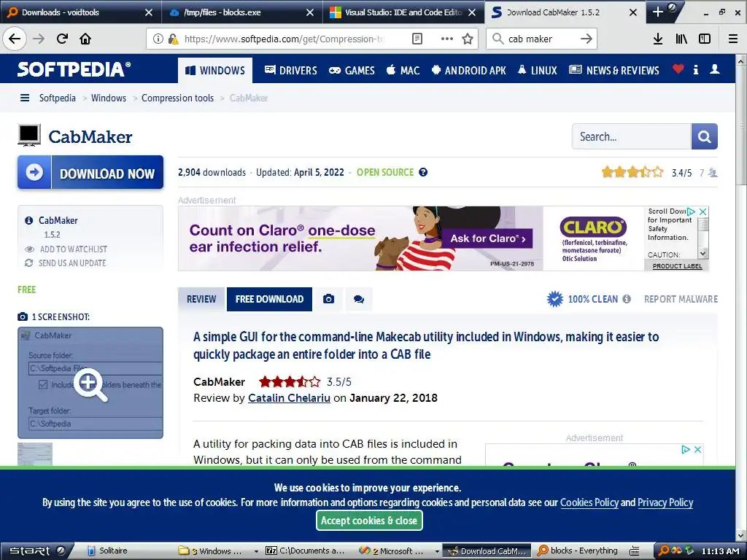
Task: Close the Claro ad with X icon
Action: pyautogui.click(x=703, y=211)
